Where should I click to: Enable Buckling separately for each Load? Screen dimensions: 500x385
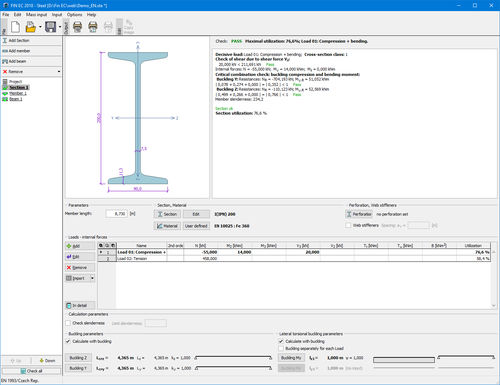(x=281, y=348)
